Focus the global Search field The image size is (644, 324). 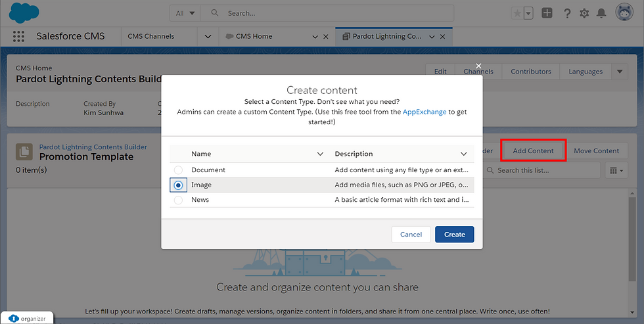(x=327, y=13)
